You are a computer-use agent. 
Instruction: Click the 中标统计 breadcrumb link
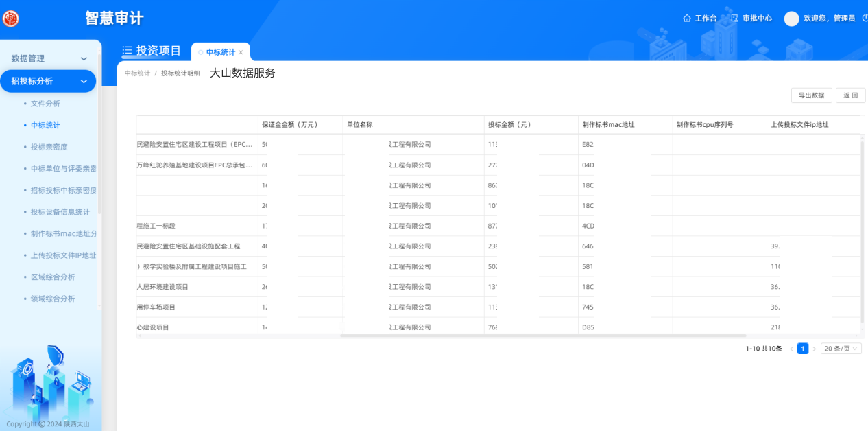tap(137, 73)
